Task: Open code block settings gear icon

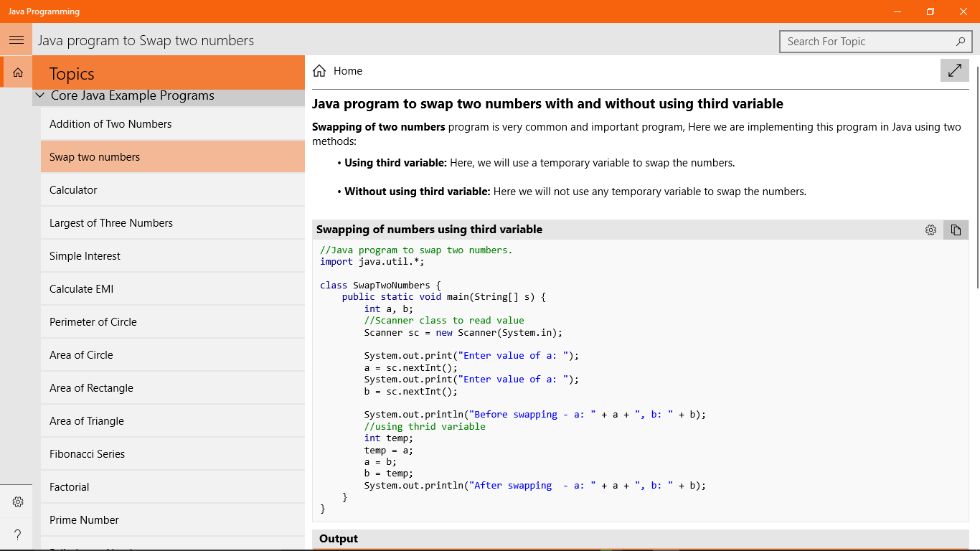Action: (x=930, y=230)
